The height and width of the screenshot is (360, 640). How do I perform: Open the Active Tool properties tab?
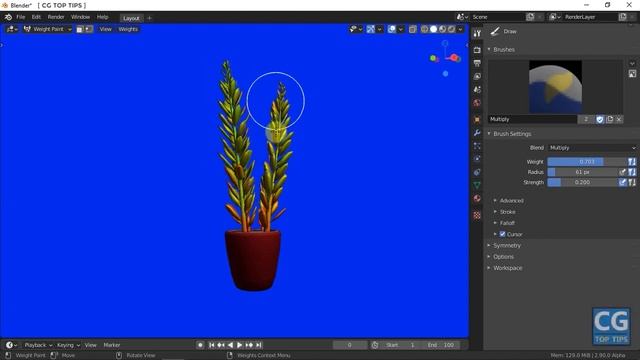point(477,33)
